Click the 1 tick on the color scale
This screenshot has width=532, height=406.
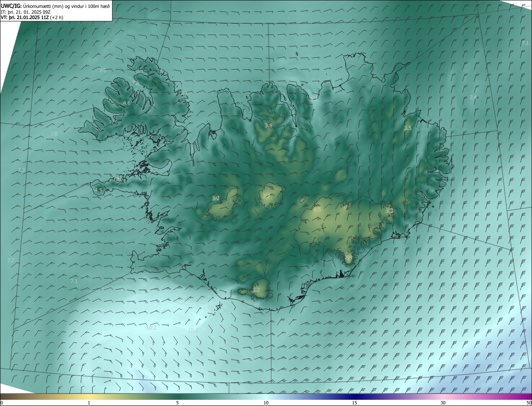[x=89, y=403]
